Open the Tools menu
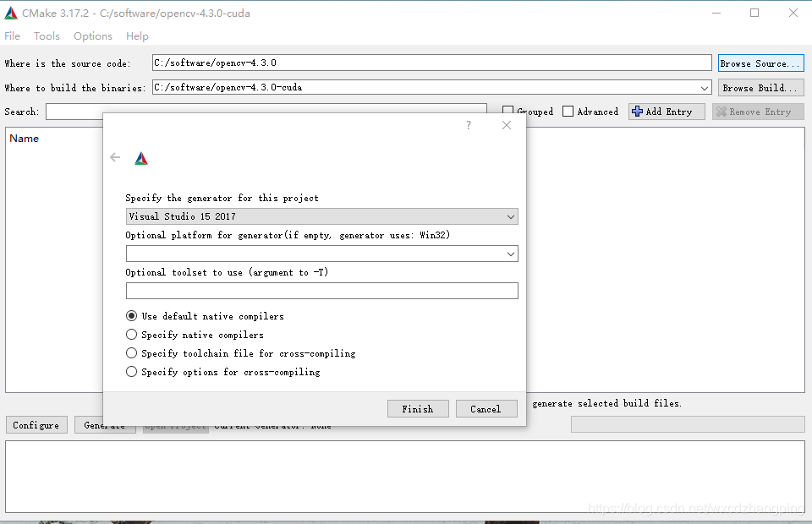812x524 pixels. [x=47, y=36]
